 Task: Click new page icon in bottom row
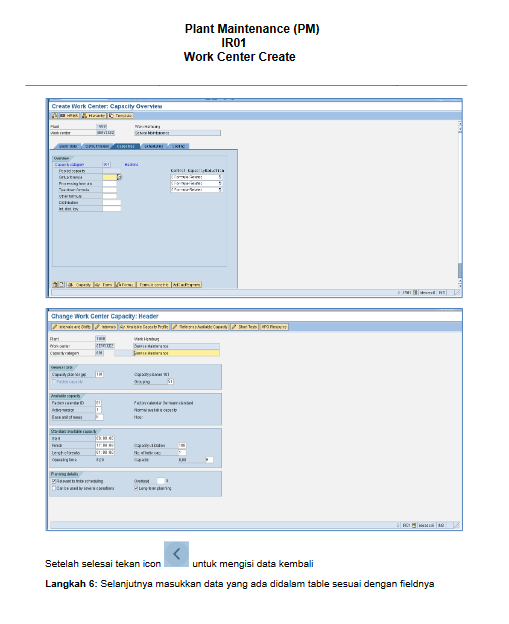click(62, 285)
